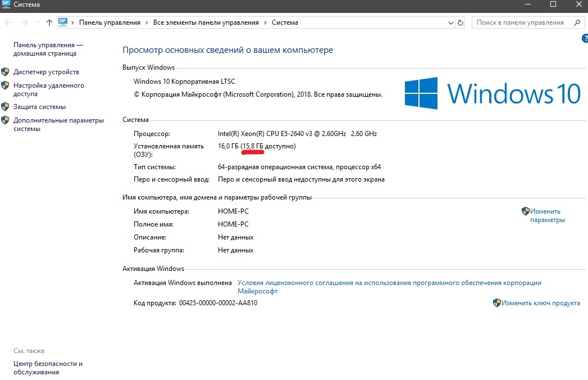Click the 'Система' breadcrumb item
This screenshot has width=588, height=380.
tap(285, 22)
